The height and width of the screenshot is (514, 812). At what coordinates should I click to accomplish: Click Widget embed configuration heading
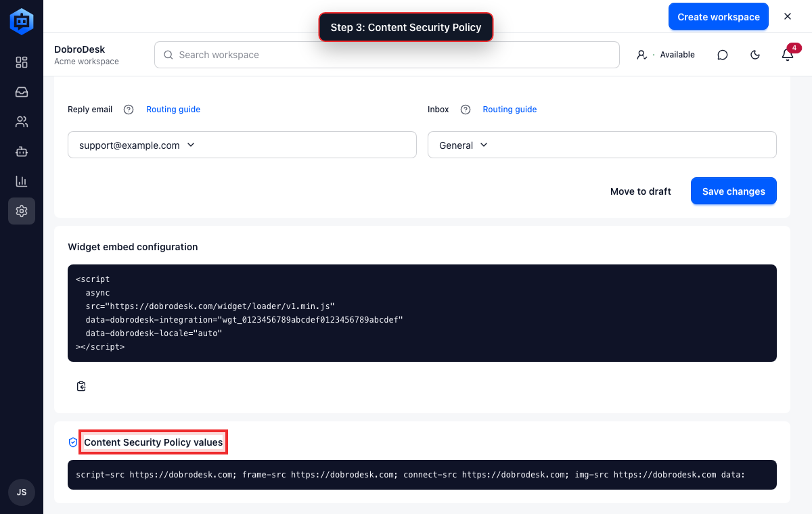[133, 247]
